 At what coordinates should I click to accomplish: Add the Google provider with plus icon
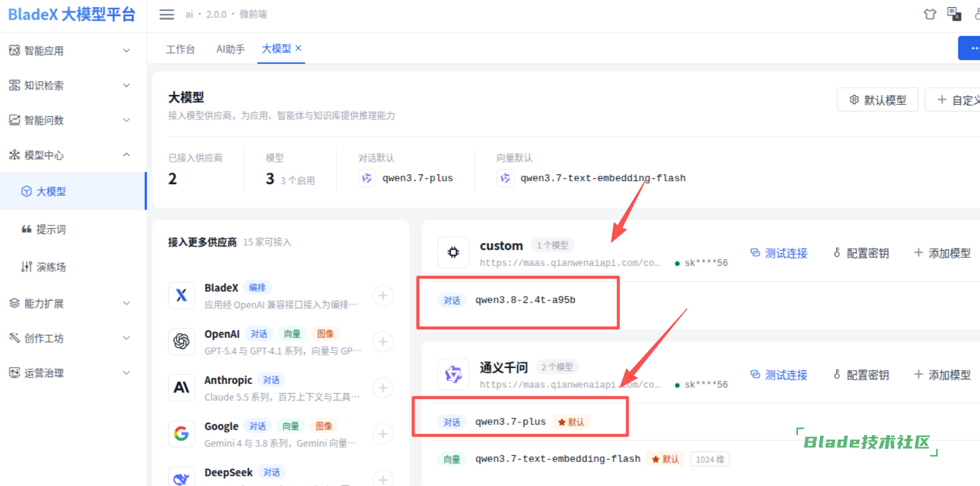[383, 434]
